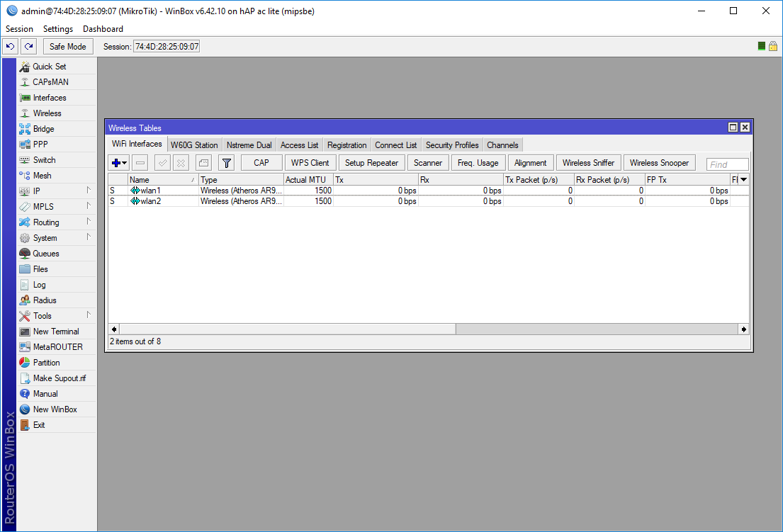783x532 pixels.
Task: Expand the Tools submenu
Action: coord(57,315)
